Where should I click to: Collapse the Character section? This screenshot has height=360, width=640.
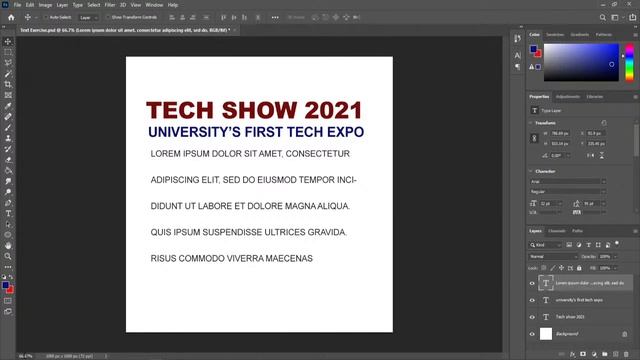(x=531, y=171)
